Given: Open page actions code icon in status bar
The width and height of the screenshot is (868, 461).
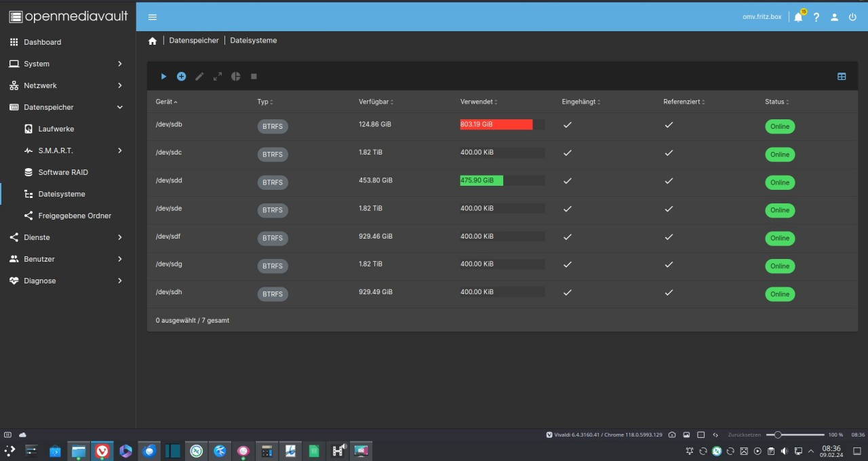Looking at the screenshot, I should tap(715, 435).
